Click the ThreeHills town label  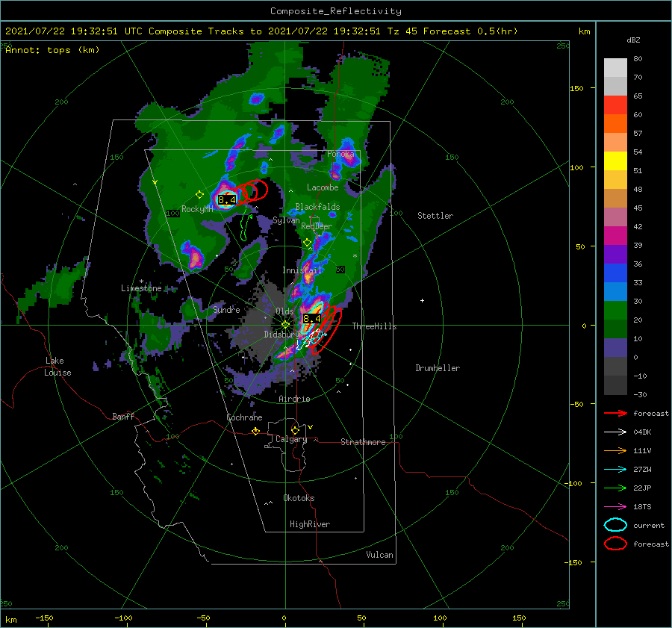click(375, 326)
